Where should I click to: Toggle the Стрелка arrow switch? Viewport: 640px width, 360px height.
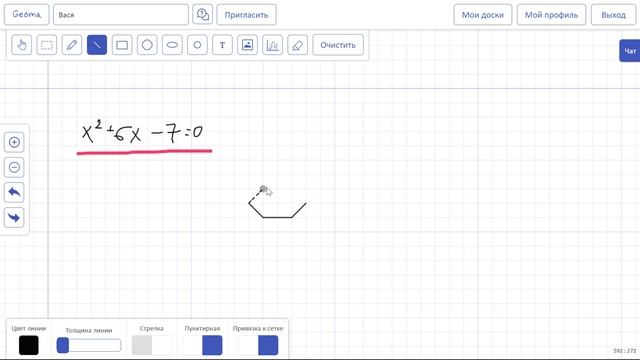point(151,345)
